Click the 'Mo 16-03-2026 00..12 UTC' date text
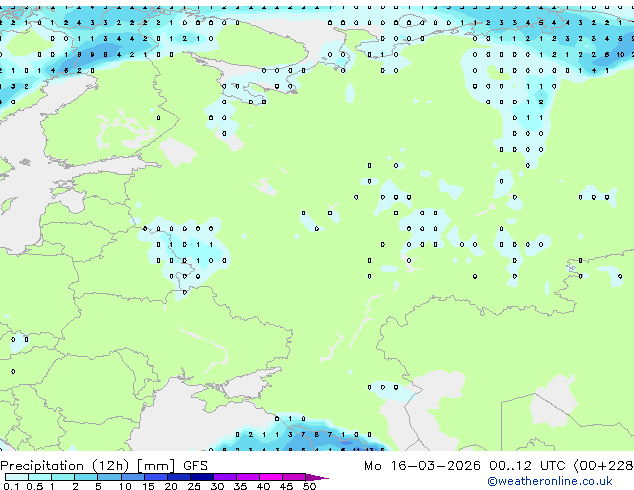The image size is (634, 490). click(x=465, y=466)
